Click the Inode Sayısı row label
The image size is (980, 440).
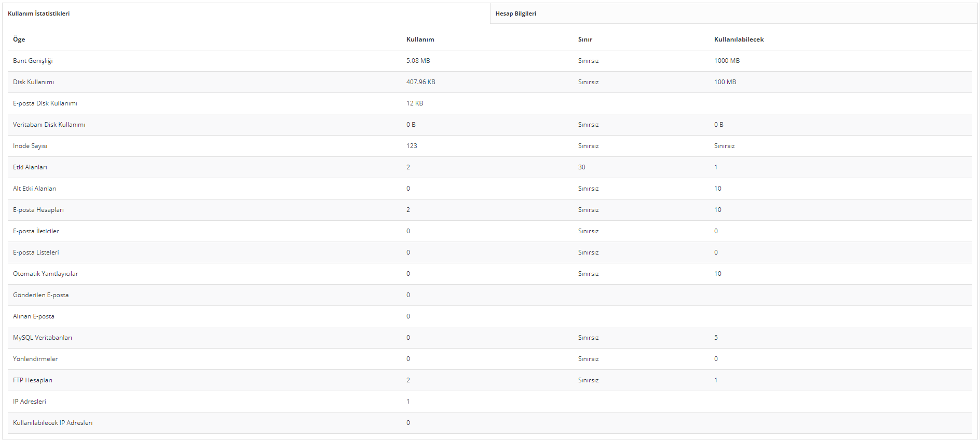[30, 146]
